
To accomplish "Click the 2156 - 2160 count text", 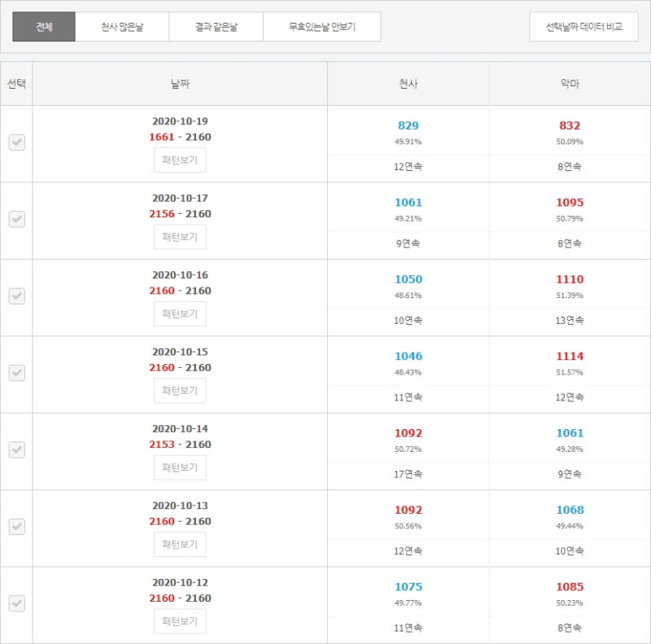I will [x=180, y=213].
